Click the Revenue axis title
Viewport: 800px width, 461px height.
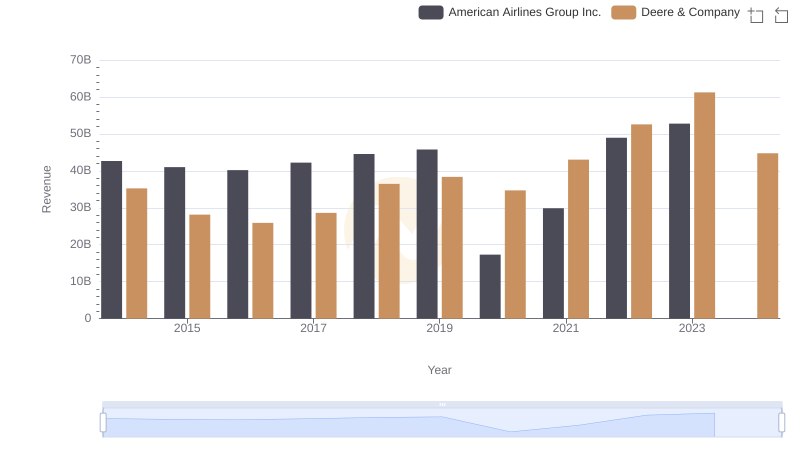pos(46,189)
